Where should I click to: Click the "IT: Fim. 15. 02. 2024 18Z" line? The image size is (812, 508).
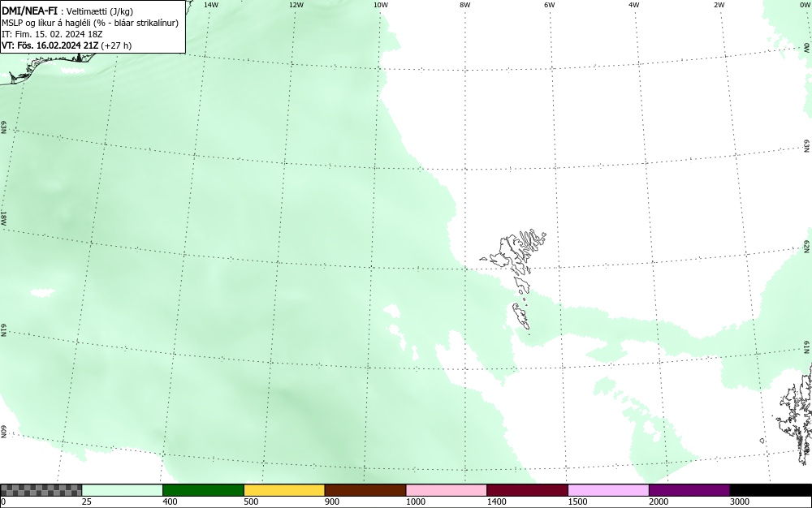(x=52, y=34)
